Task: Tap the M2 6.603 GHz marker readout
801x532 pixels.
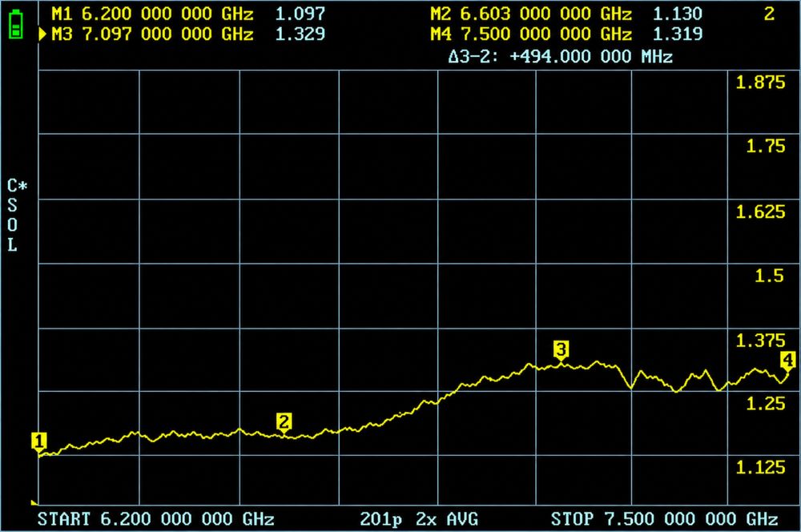Action: coord(566,14)
